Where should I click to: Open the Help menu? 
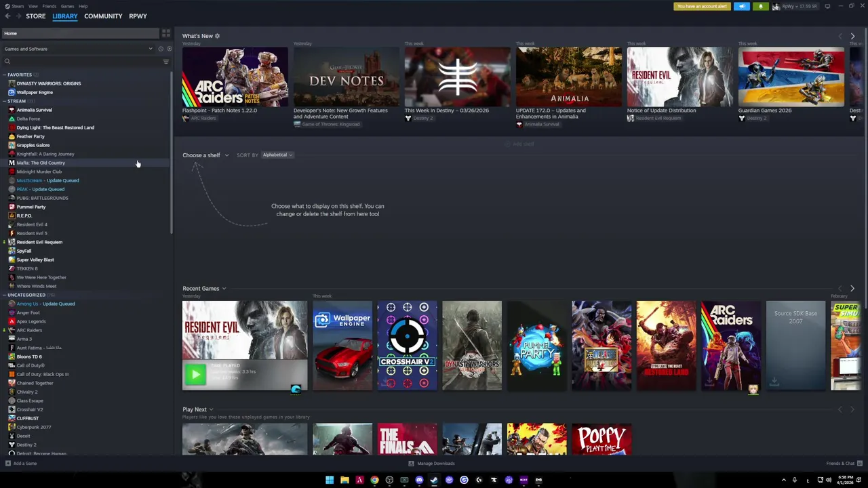(83, 6)
